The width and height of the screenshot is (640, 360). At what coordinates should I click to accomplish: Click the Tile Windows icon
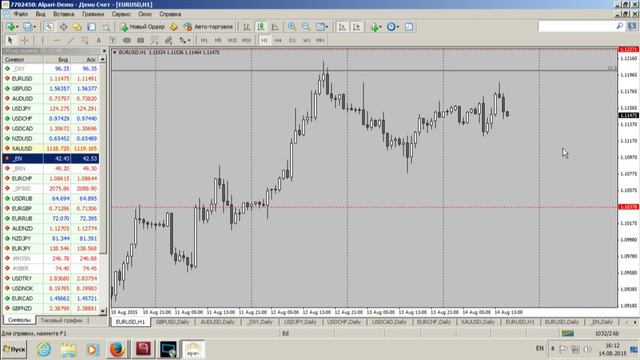[x=320, y=27]
